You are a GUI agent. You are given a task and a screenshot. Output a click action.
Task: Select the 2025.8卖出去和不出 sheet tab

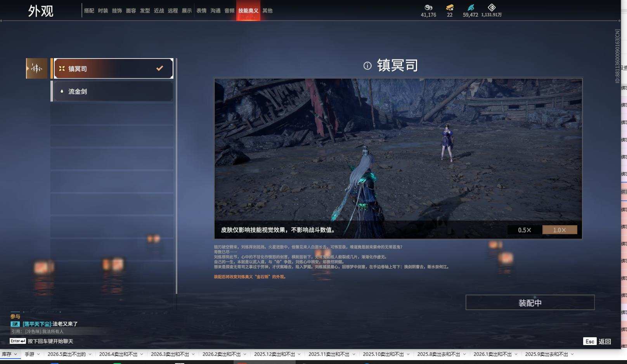(439, 354)
